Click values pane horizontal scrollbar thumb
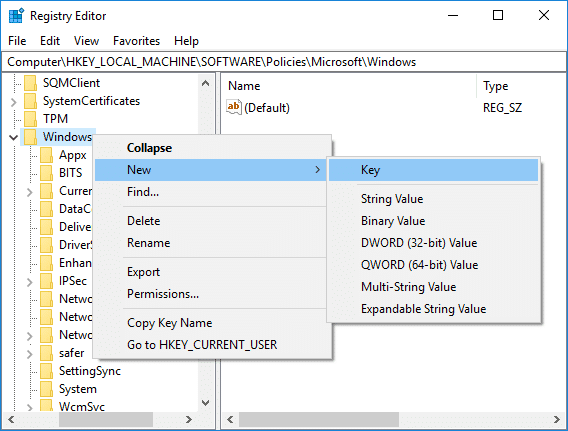Image resolution: width=568 pixels, height=431 pixels. pyautogui.click(x=319, y=420)
